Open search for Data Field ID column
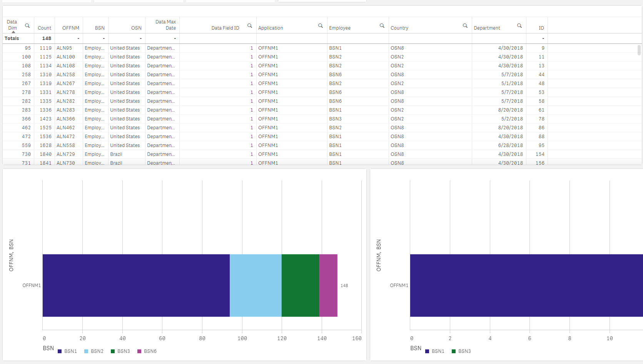The height and width of the screenshot is (364, 643). tap(250, 26)
